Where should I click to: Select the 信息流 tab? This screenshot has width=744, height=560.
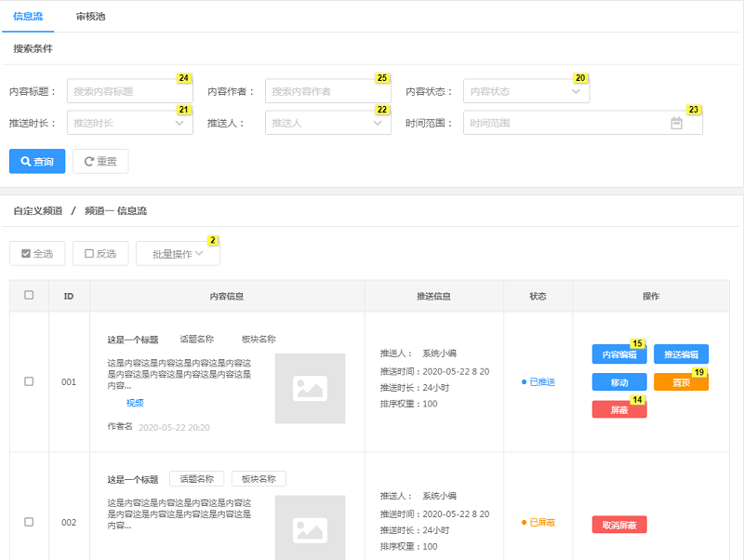tap(28, 16)
